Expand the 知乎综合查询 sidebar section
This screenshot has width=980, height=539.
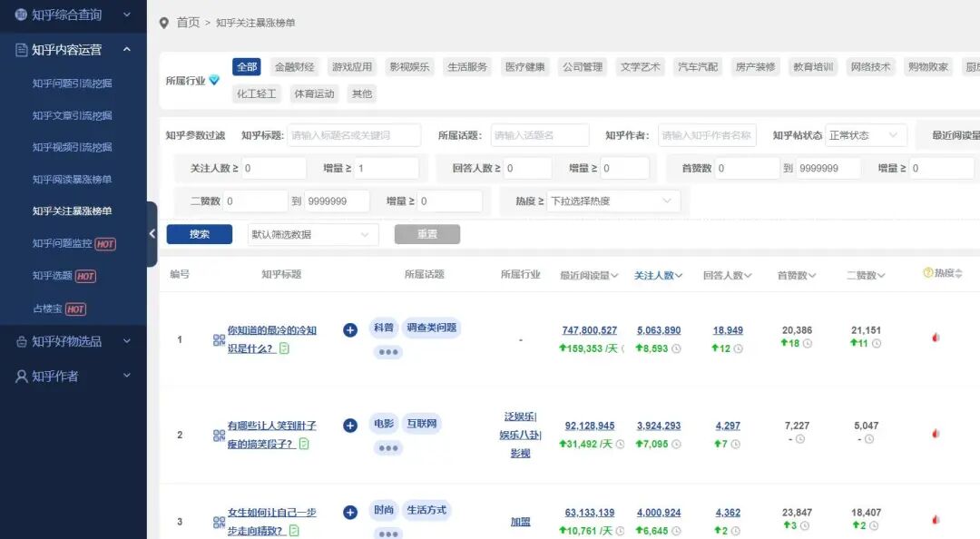73,15
